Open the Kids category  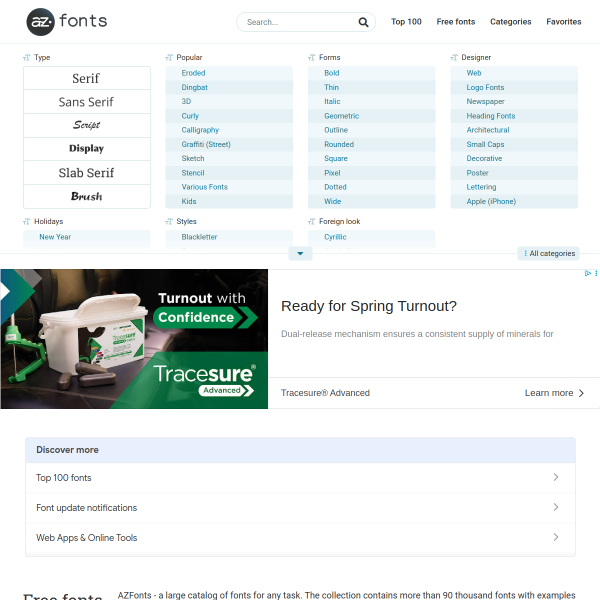(229, 201)
